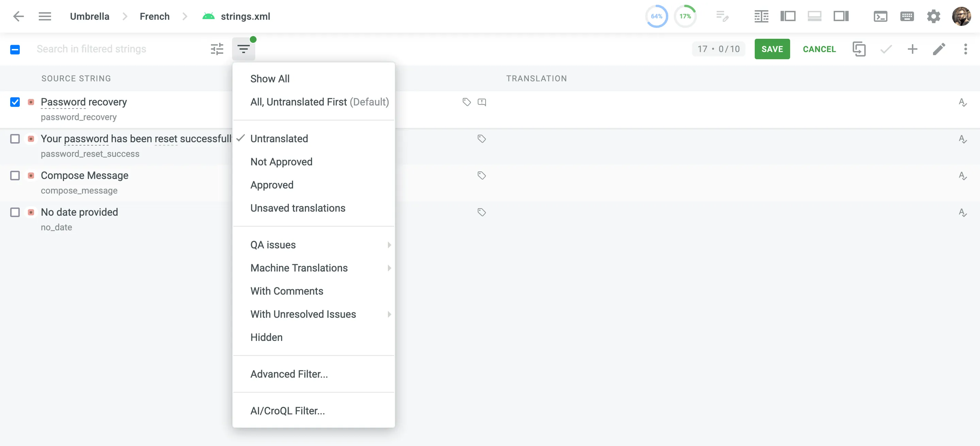
Task: Uncheck the Password recovery string checkbox
Action: coord(15,102)
